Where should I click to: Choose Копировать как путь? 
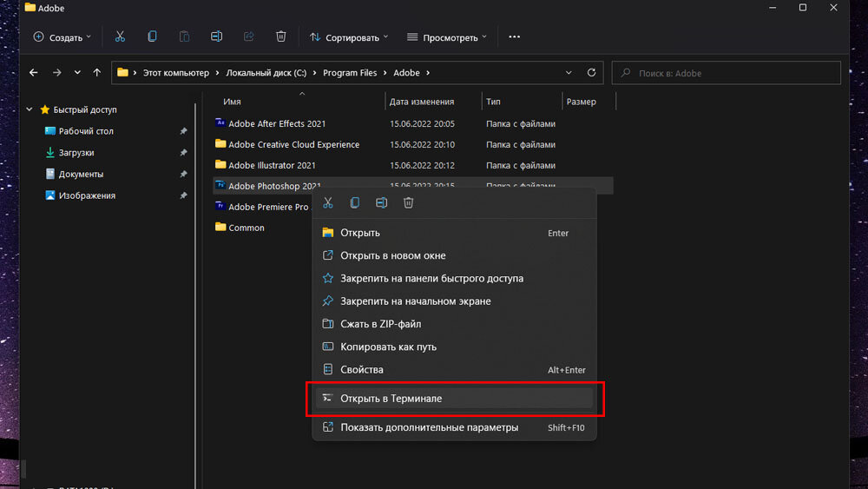point(454,347)
